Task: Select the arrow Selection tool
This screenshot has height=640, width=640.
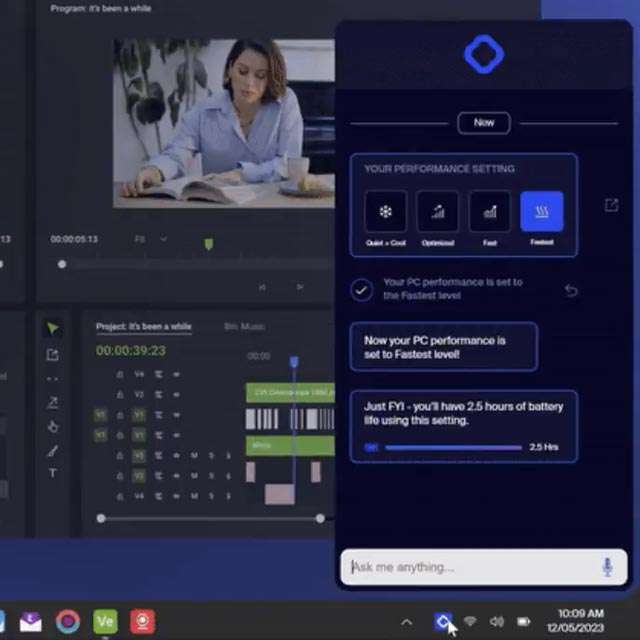Action: [x=53, y=328]
